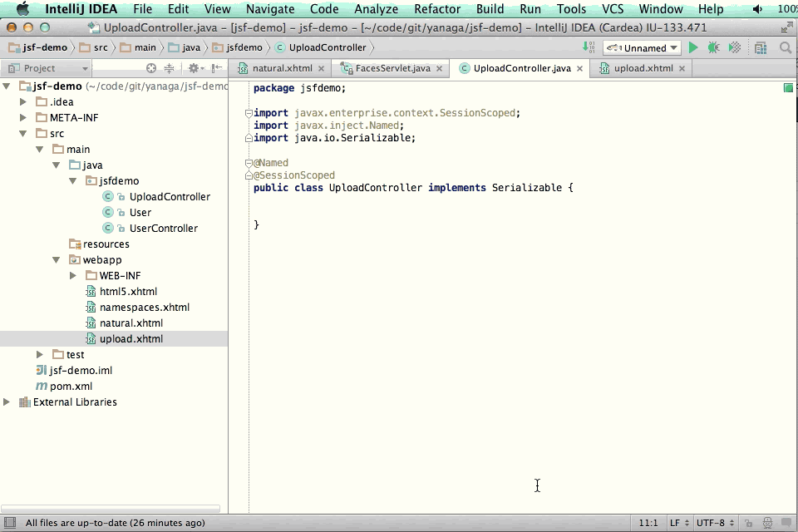The image size is (798, 532).
Task: Run the Unnamed configuration with green play button
Action: (x=692, y=48)
